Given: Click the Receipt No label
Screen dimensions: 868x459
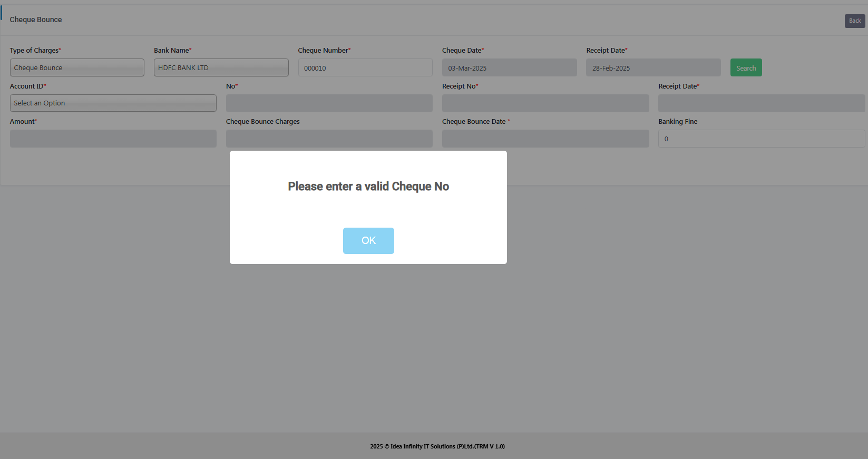Looking at the screenshot, I should click(460, 86).
